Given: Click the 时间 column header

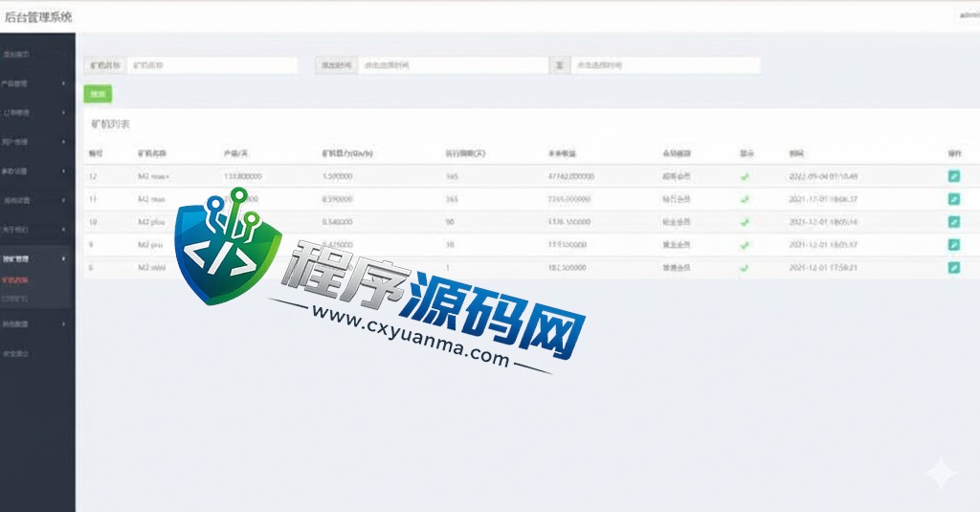Looking at the screenshot, I should click(795, 153).
